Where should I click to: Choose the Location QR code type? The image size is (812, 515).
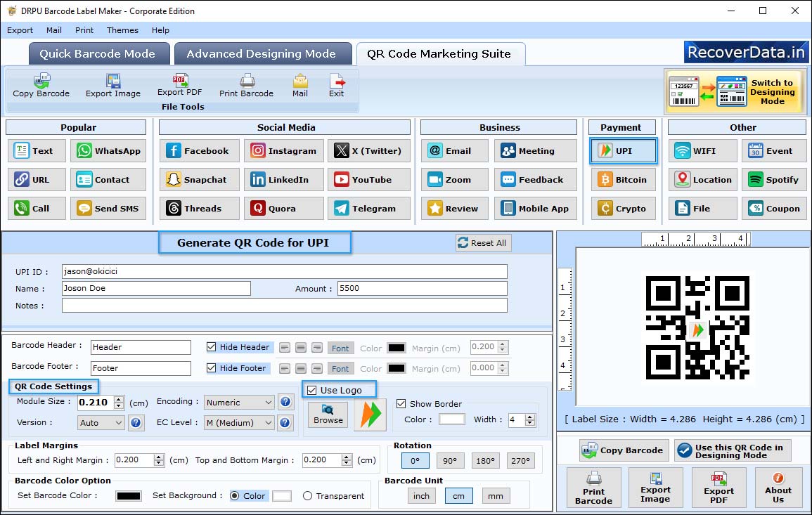pyautogui.click(x=703, y=180)
